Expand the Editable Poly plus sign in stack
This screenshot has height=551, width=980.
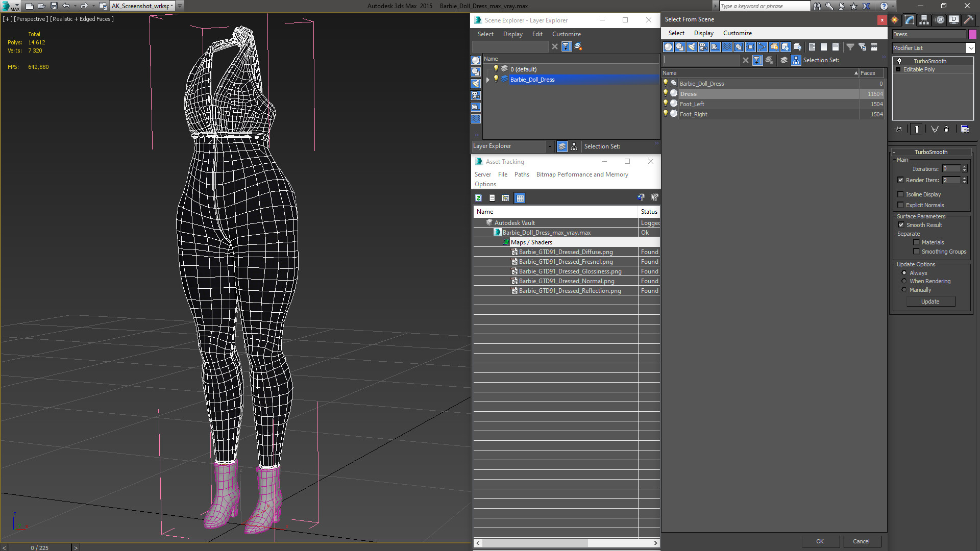pos(898,69)
